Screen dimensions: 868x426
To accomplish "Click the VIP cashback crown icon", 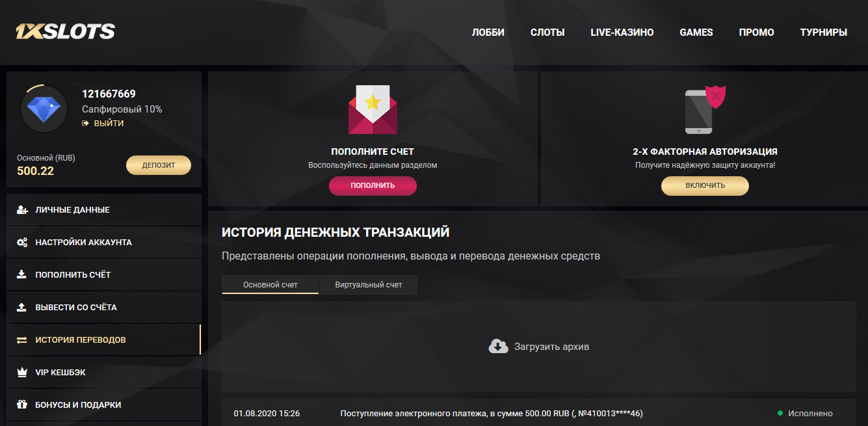I will (22, 372).
